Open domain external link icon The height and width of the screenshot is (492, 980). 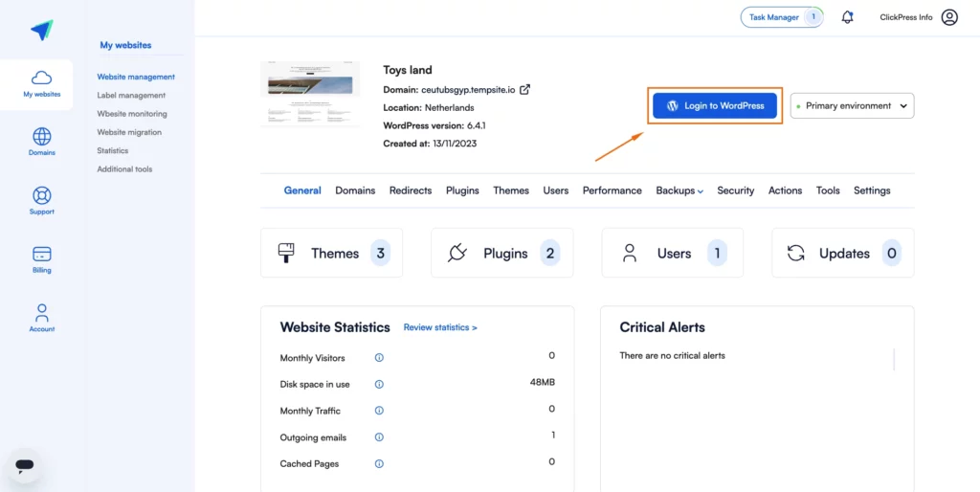(525, 89)
